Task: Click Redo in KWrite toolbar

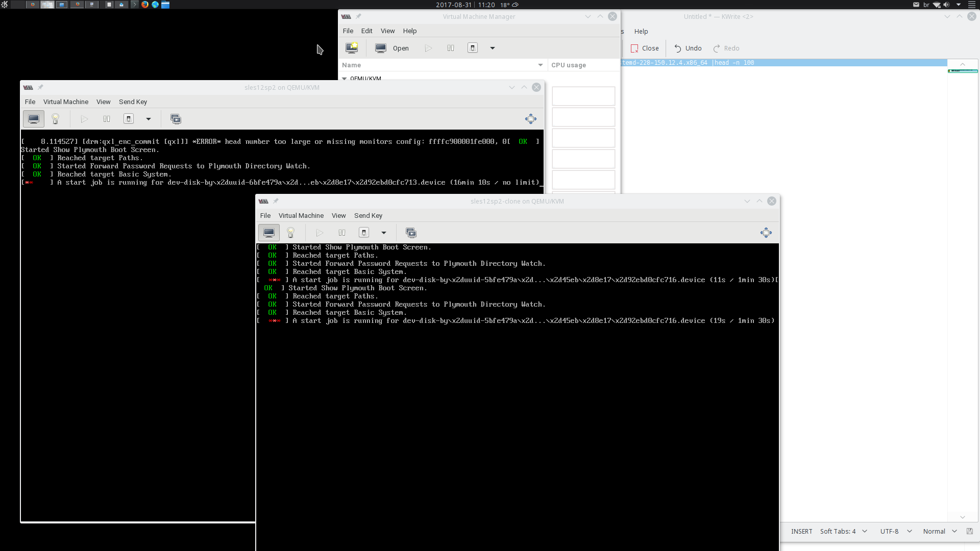Action: point(726,48)
